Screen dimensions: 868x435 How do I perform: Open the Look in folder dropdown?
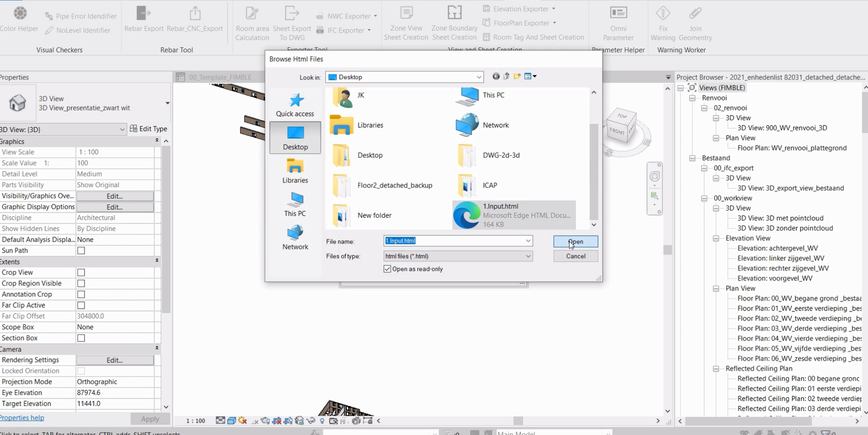click(x=478, y=77)
